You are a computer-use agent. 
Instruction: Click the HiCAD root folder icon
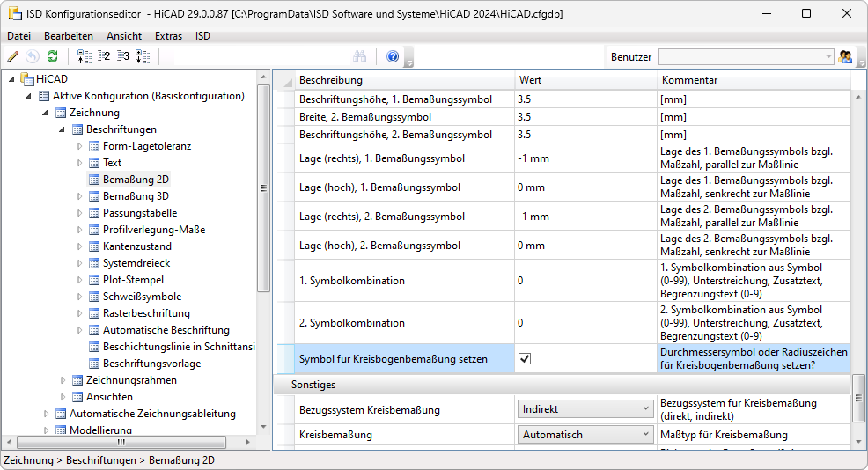point(27,78)
